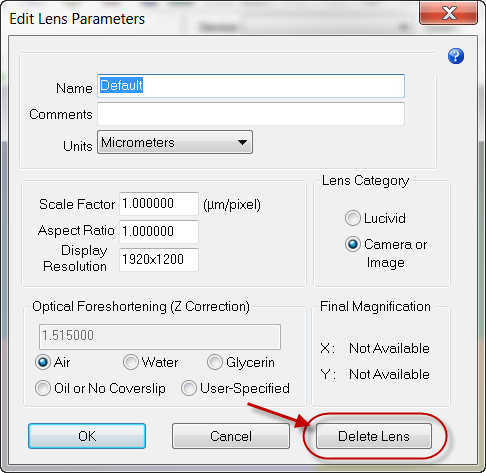Open the Units Micrometers dropdown
486x473 pixels.
pyautogui.click(x=175, y=142)
